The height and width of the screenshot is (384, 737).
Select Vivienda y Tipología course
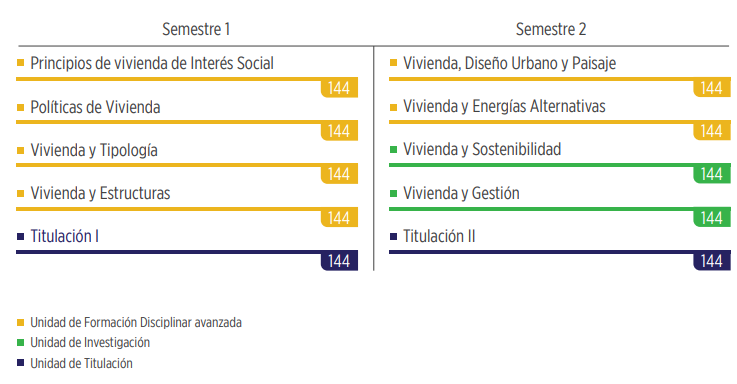pyautogui.click(x=94, y=150)
